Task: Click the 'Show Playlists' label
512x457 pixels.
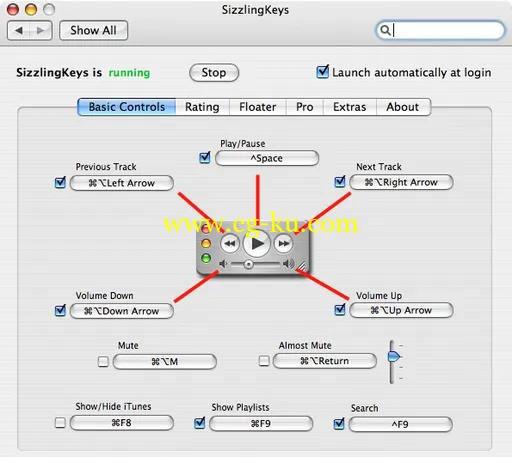Action: (240, 407)
